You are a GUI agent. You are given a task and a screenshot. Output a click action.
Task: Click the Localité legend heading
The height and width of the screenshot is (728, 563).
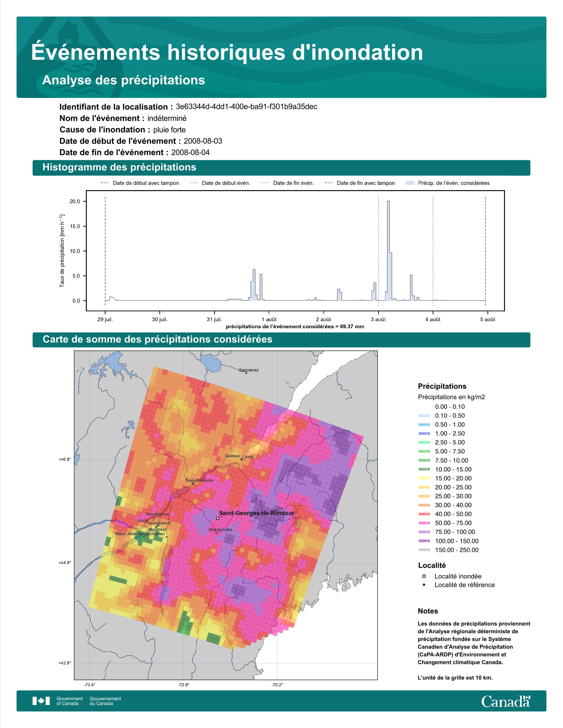tap(432, 565)
